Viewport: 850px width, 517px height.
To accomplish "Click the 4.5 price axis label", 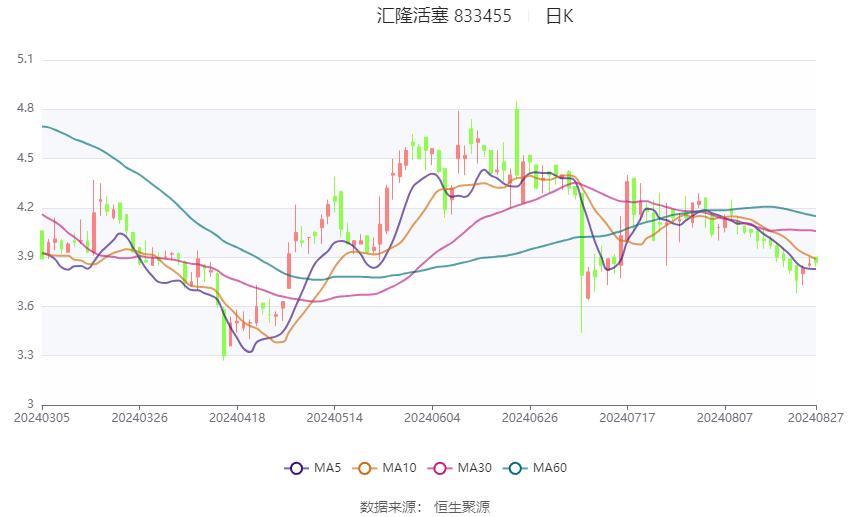I will coord(25,158).
